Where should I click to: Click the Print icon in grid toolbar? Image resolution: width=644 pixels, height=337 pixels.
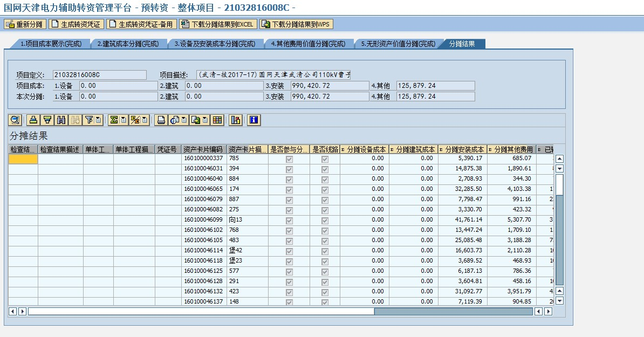[x=161, y=120]
